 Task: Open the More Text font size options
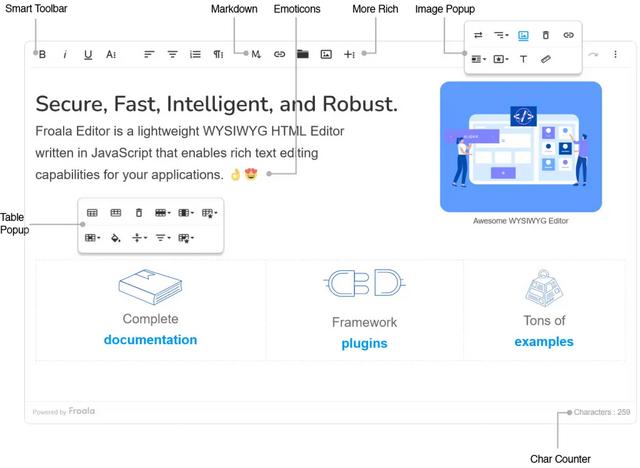tap(111, 54)
